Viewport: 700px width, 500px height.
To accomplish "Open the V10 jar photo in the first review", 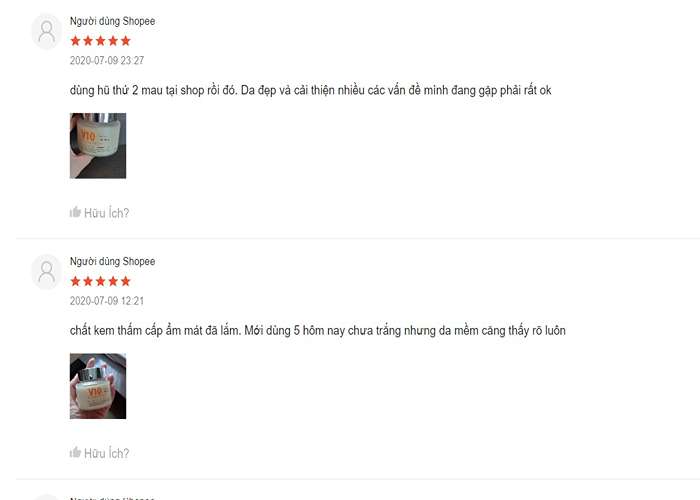I will 98,146.
